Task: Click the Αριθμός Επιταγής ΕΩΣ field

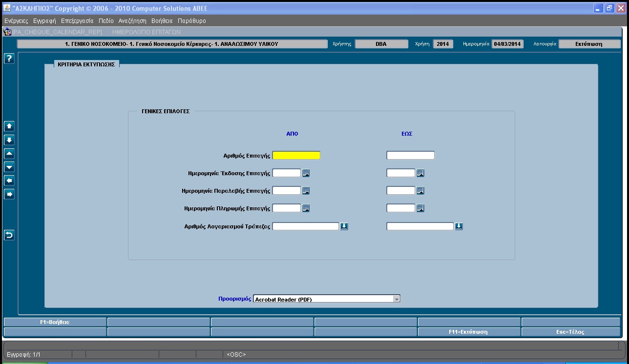Action: click(410, 156)
